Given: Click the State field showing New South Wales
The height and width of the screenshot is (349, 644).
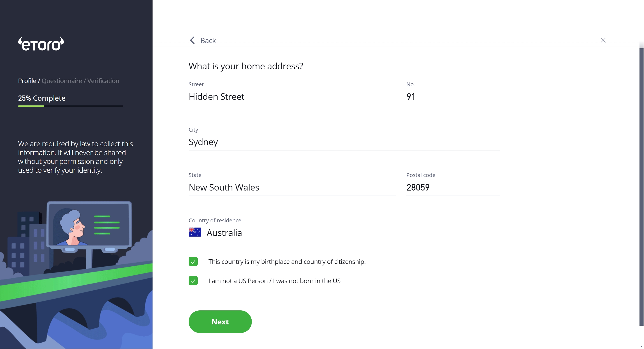Looking at the screenshot, I should point(292,187).
